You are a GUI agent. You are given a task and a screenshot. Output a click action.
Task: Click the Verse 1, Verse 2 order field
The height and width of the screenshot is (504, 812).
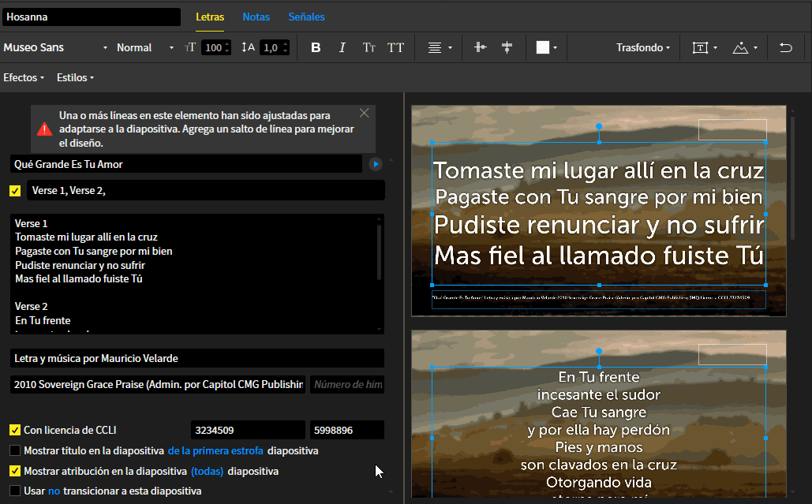coord(206,190)
